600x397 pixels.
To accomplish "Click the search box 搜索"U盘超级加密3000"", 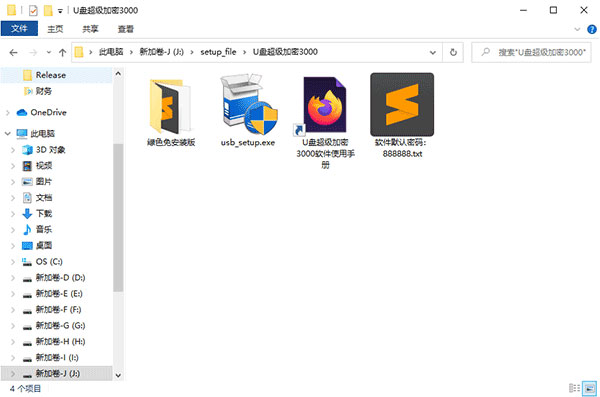I will 531,52.
